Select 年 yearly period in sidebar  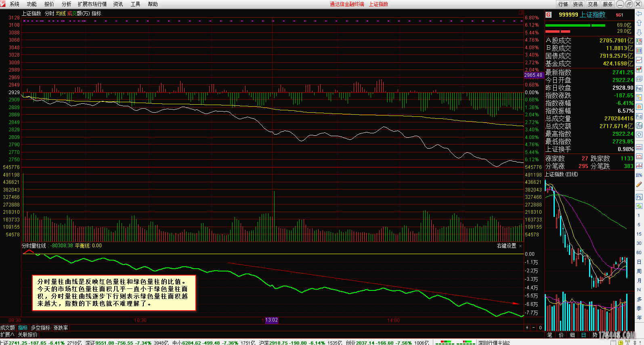[x=639, y=318]
